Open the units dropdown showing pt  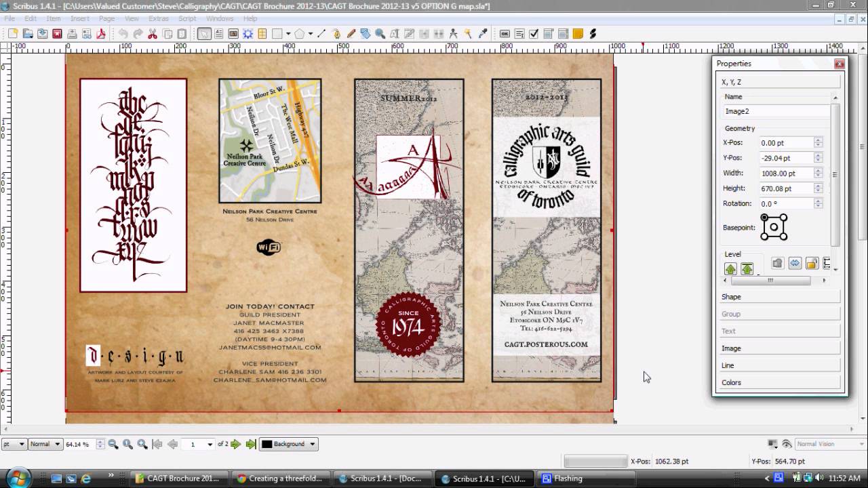tap(14, 444)
